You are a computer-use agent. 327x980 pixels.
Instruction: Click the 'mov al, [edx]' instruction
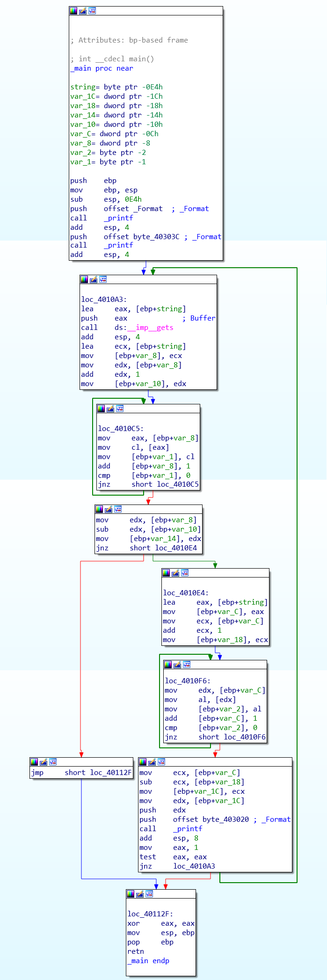pyautogui.click(x=200, y=700)
